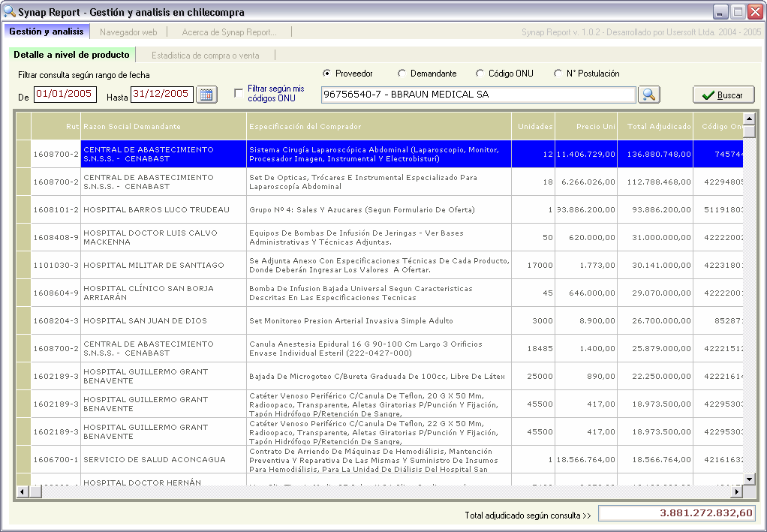Image resolution: width=767 pixels, height=532 pixels.
Task: Click the Hasta end date field
Action: (162, 95)
